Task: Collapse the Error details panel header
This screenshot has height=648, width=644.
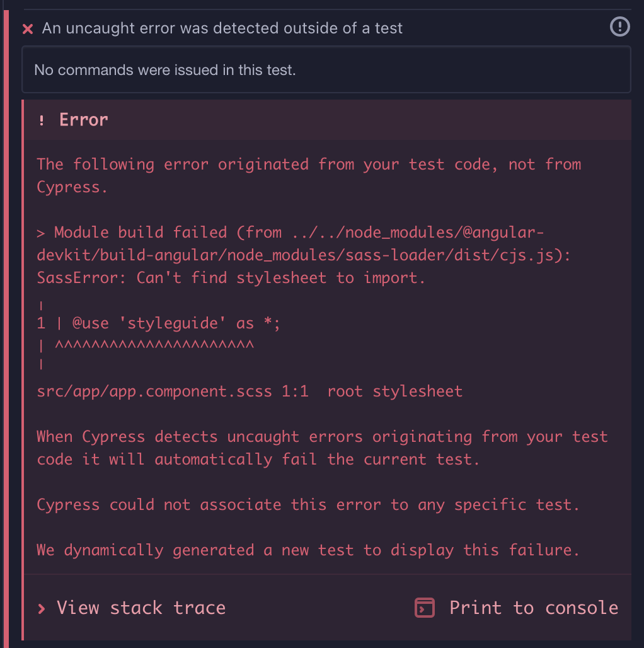Action: coord(326,120)
